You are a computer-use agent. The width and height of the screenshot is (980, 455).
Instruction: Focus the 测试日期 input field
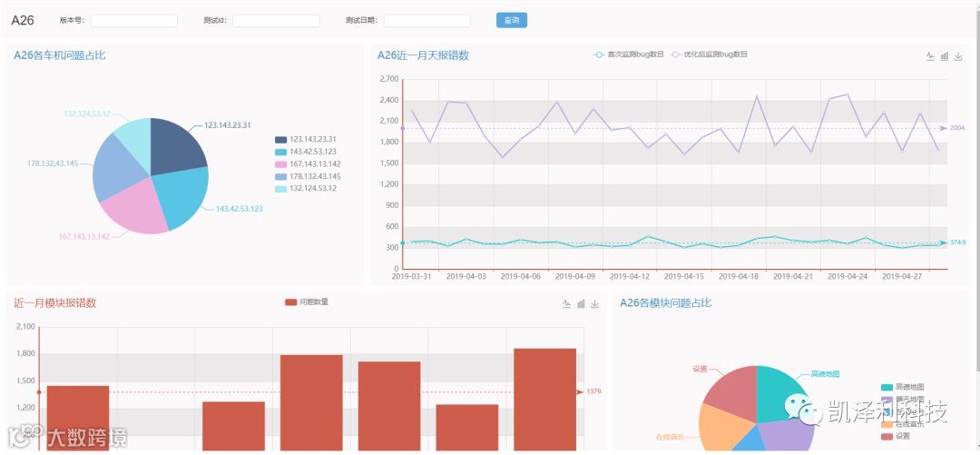click(x=426, y=21)
